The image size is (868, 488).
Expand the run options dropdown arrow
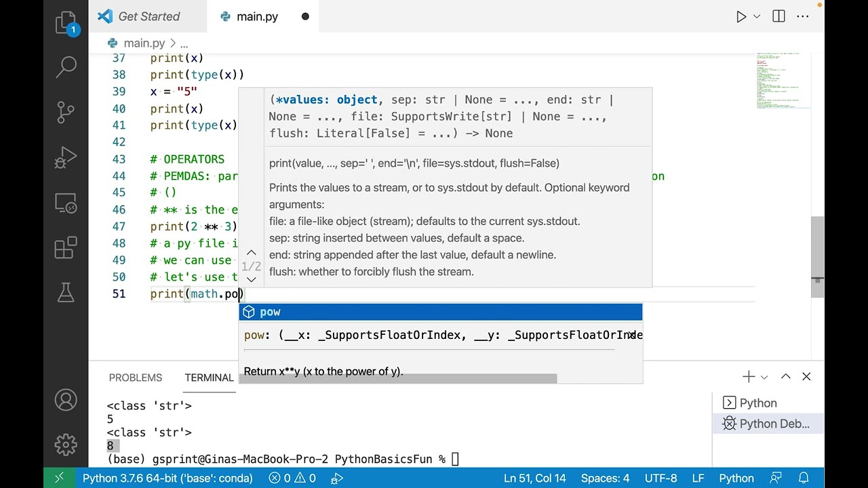(x=757, y=17)
